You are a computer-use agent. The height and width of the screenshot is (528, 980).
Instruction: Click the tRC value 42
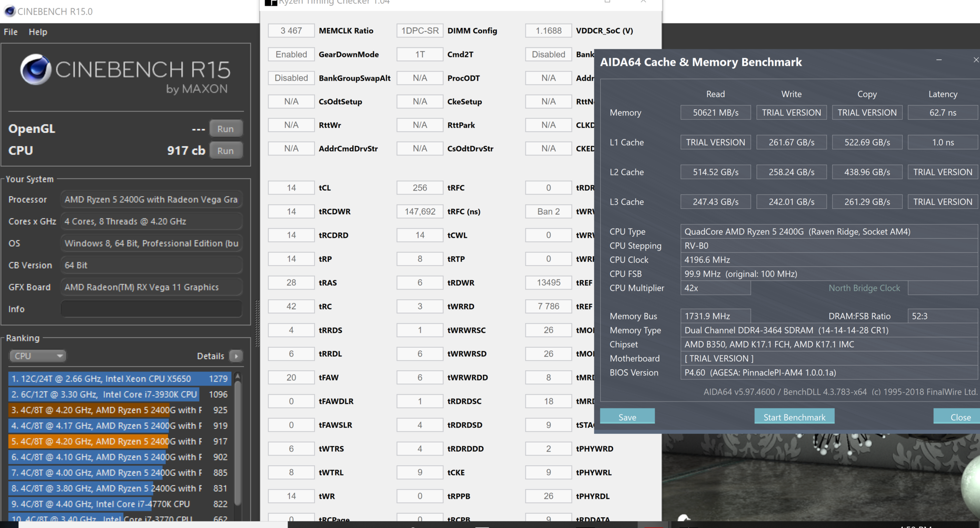(x=291, y=306)
